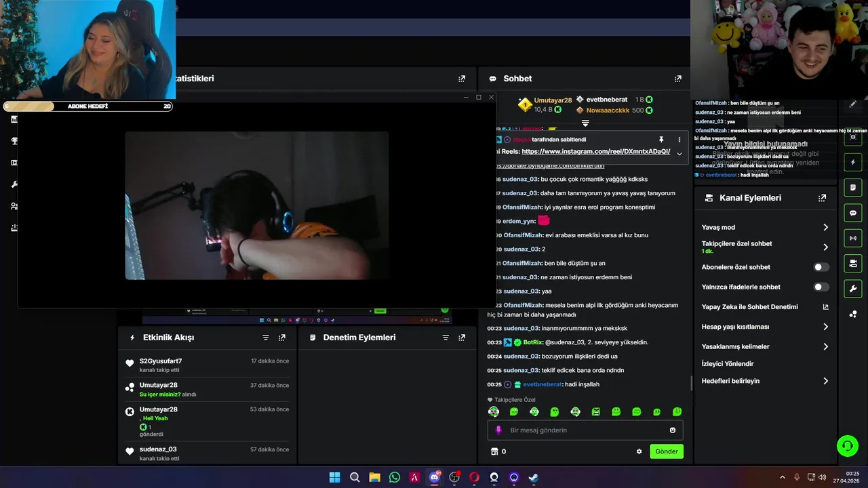Click the document notes icon in right sidebar
868x488 pixels.
click(x=853, y=188)
